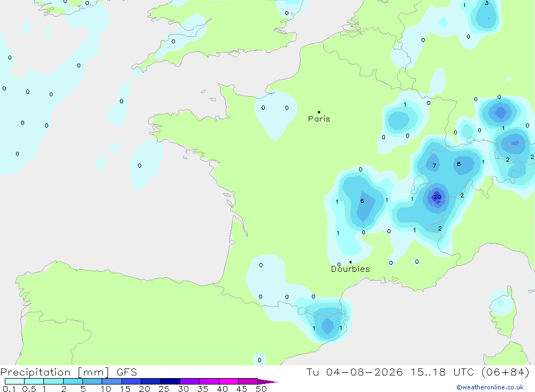Click the '25' legend scale label
The height and width of the screenshot is (392, 535).
coord(164,389)
